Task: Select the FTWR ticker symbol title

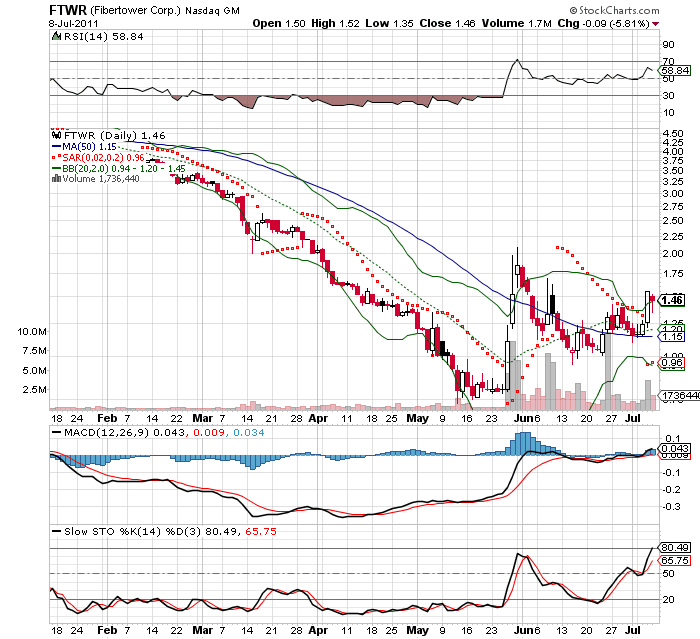Action: tap(68, 10)
